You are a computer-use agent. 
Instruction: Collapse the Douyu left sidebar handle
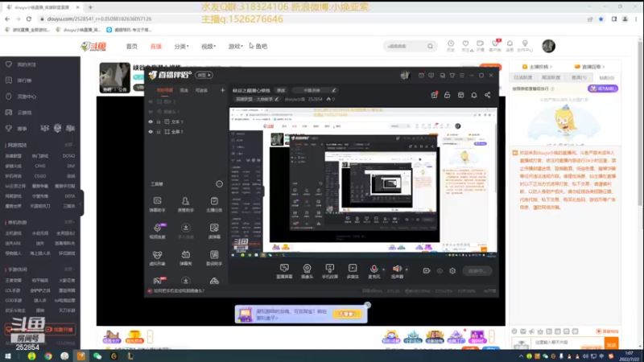click(x=82, y=203)
